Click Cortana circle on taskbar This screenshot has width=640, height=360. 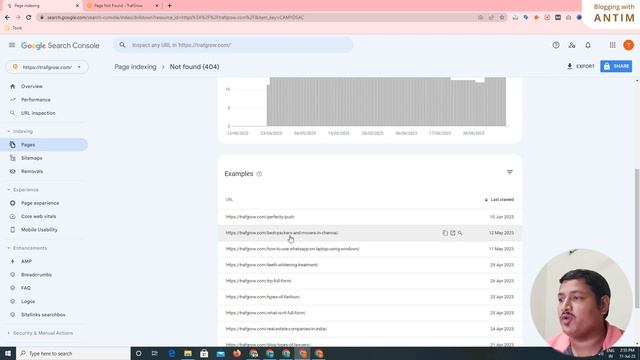pos(138,353)
